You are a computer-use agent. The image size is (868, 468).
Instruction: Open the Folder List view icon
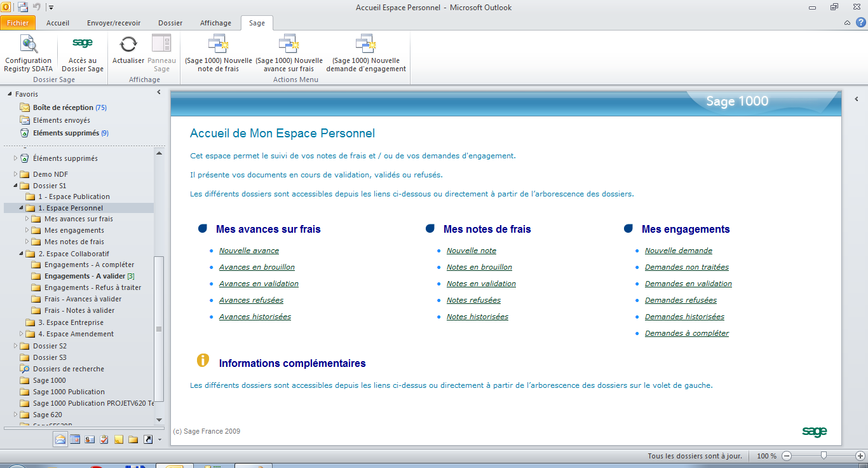[x=133, y=439]
